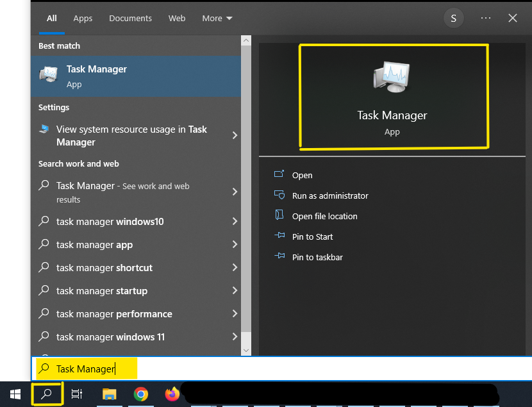
Task: Click the taskbar Search icon
Action: [x=47, y=394]
